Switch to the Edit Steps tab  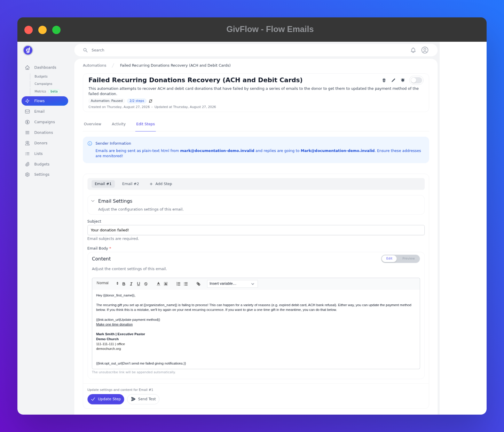(145, 124)
